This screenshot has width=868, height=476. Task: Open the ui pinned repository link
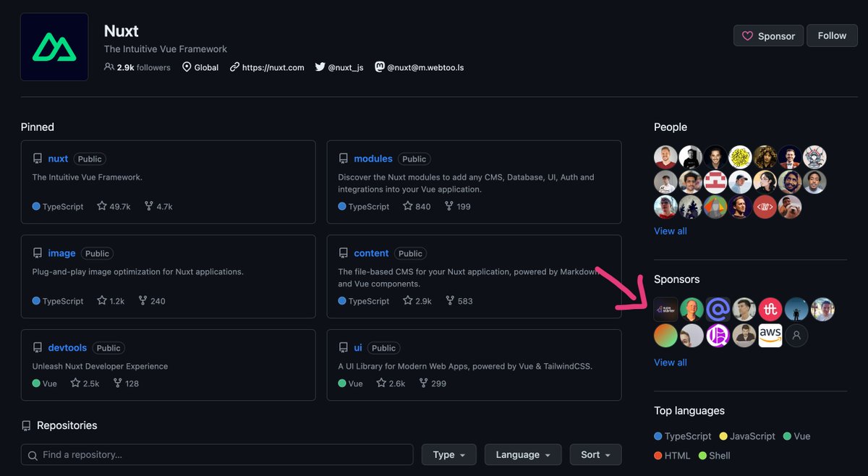click(358, 348)
